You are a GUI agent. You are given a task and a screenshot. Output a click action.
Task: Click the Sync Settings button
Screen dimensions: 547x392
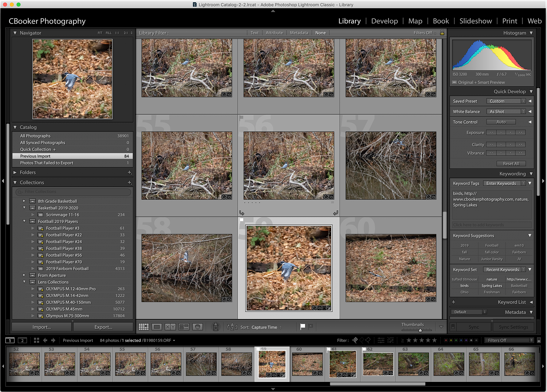tap(513, 327)
